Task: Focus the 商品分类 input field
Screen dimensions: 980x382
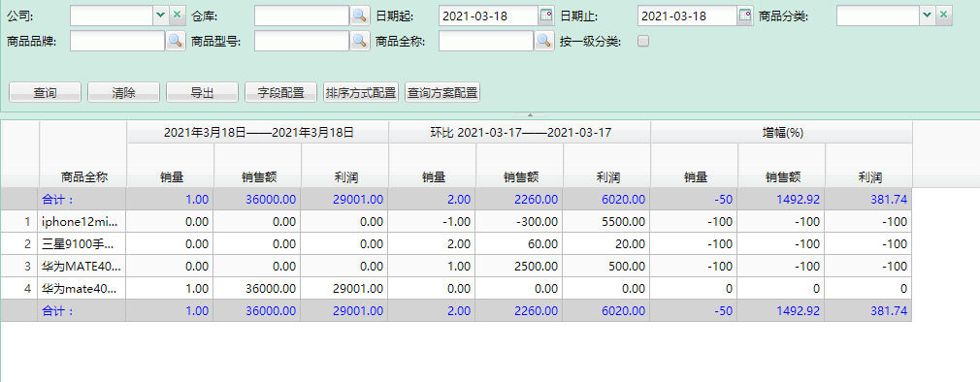Action: tap(878, 16)
